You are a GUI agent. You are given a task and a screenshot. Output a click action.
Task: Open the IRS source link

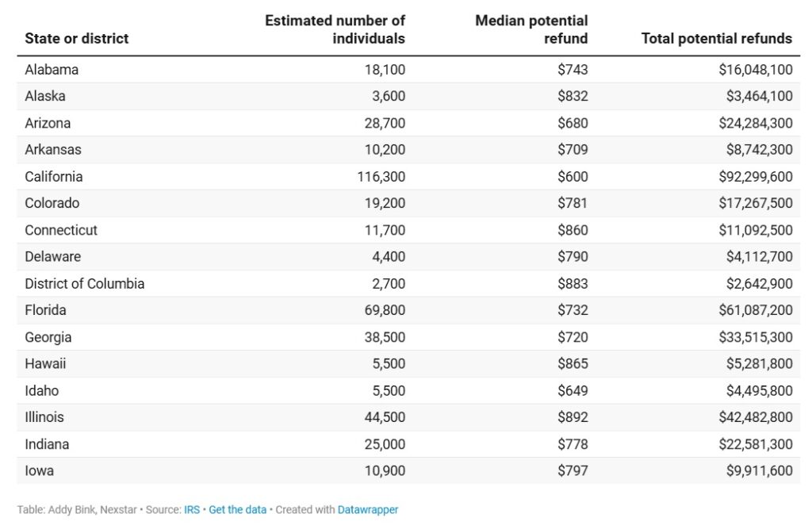pos(192,510)
